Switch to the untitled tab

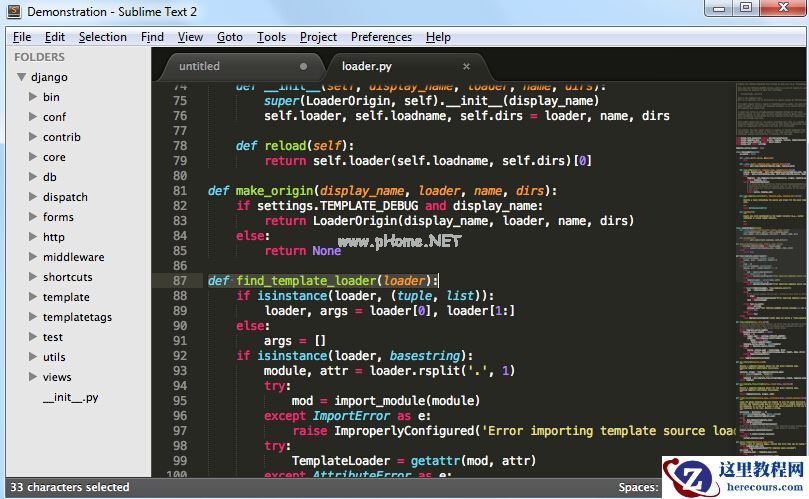click(x=199, y=67)
